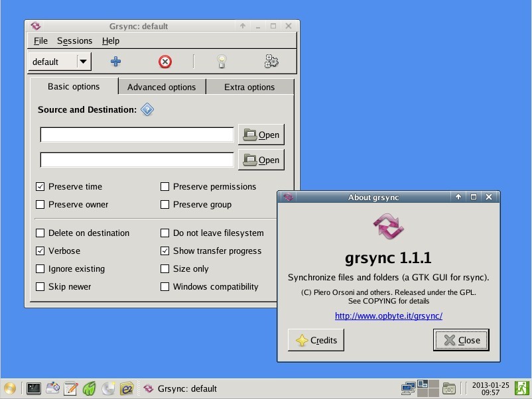The width and height of the screenshot is (532, 399).
Task: Enable Preserve owner
Action: pyautogui.click(x=40, y=204)
